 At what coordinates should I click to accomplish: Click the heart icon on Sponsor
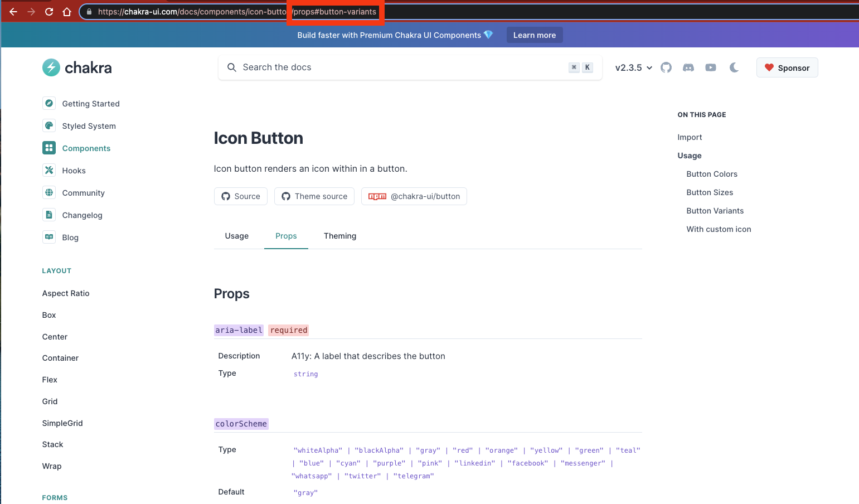pos(769,67)
